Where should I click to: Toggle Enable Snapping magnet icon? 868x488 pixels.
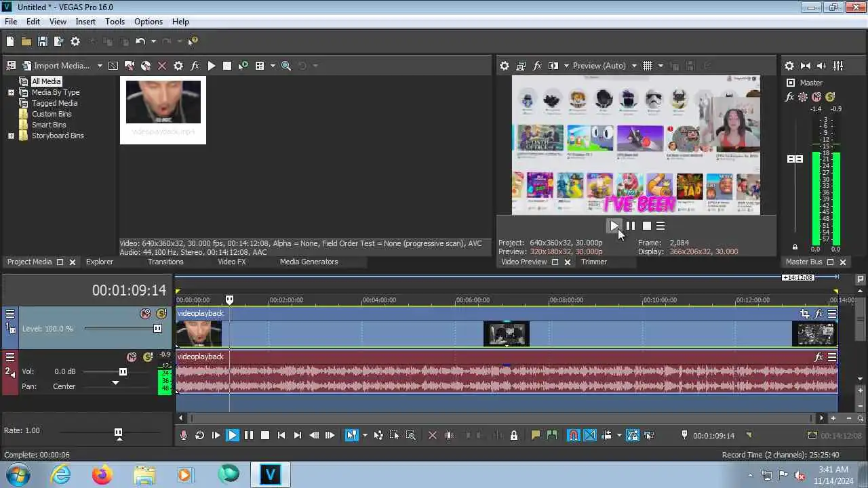pyautogui.click(x=574, y=435)
